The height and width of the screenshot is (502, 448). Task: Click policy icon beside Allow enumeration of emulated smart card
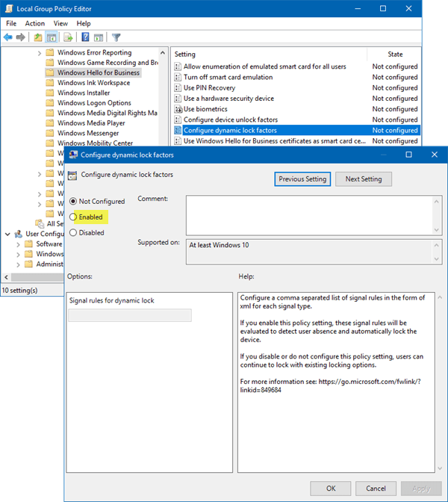coord(178,66)
